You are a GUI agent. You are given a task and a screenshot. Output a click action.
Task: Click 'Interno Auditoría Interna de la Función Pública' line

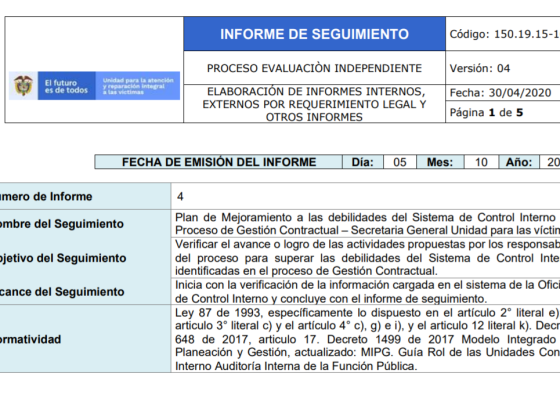click(x=296, y=366)
